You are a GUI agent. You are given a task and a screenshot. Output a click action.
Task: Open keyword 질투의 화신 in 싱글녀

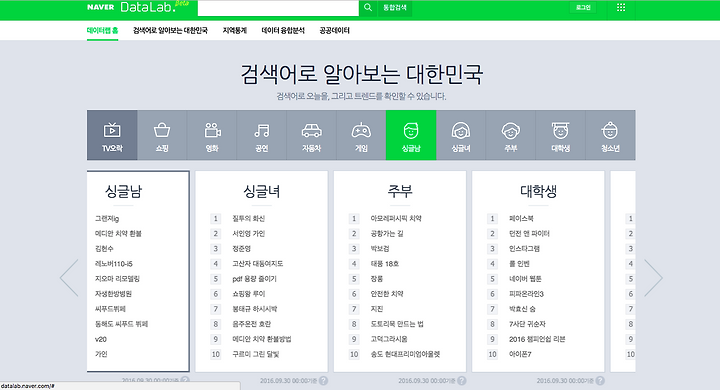click(x=248, y=219)
